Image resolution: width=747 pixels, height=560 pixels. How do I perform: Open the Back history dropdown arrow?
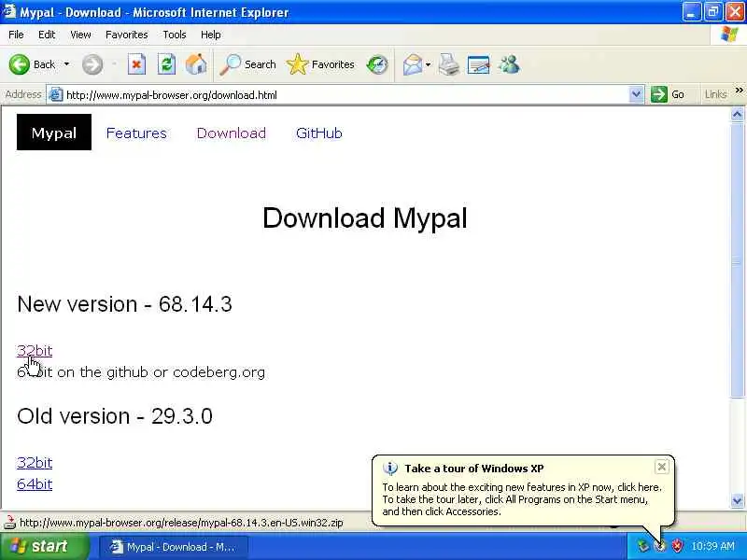pos(66,64)
